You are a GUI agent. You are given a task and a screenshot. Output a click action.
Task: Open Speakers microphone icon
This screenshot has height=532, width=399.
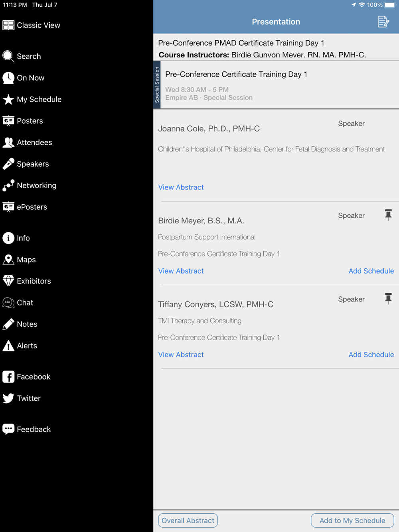pos(8,164)
